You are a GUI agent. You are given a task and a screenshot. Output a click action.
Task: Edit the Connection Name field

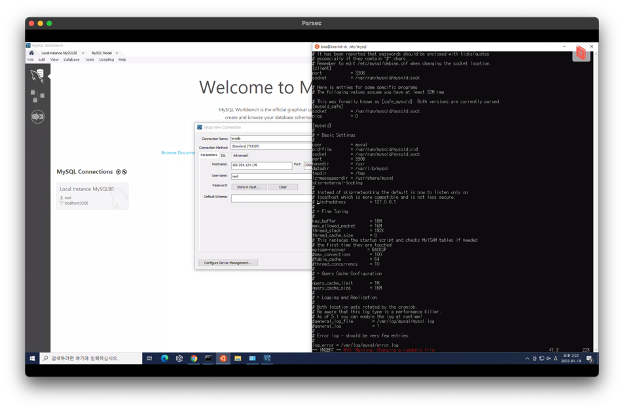[x=271, y=139]
